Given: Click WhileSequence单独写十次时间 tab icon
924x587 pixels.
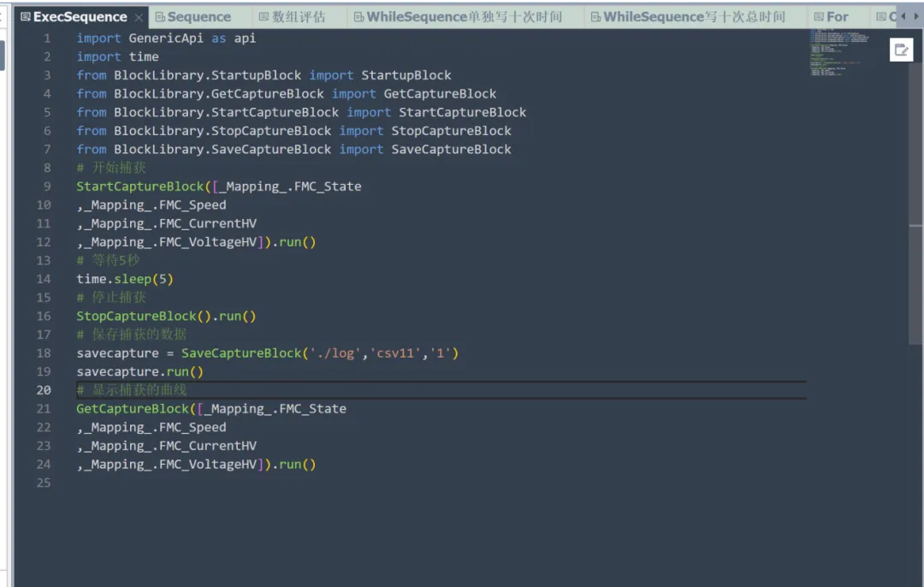Looking at the screenshot, I should click(x=358, y=17).
